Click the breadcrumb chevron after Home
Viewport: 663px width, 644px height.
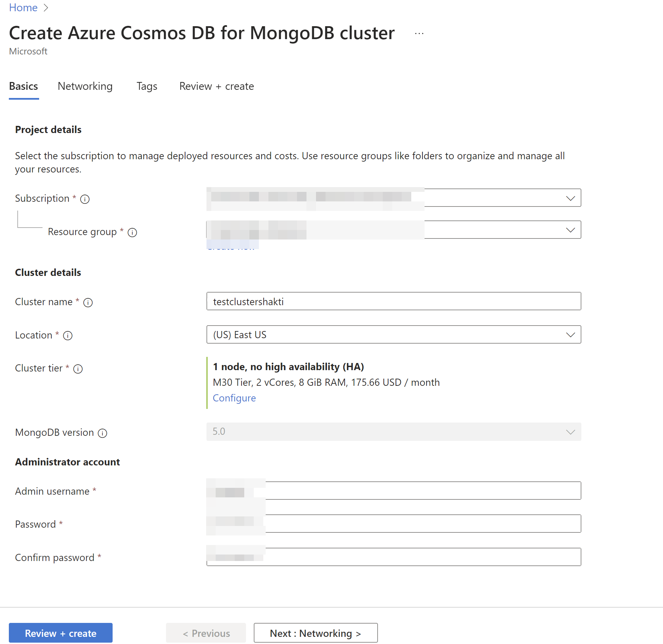(46, 7)
